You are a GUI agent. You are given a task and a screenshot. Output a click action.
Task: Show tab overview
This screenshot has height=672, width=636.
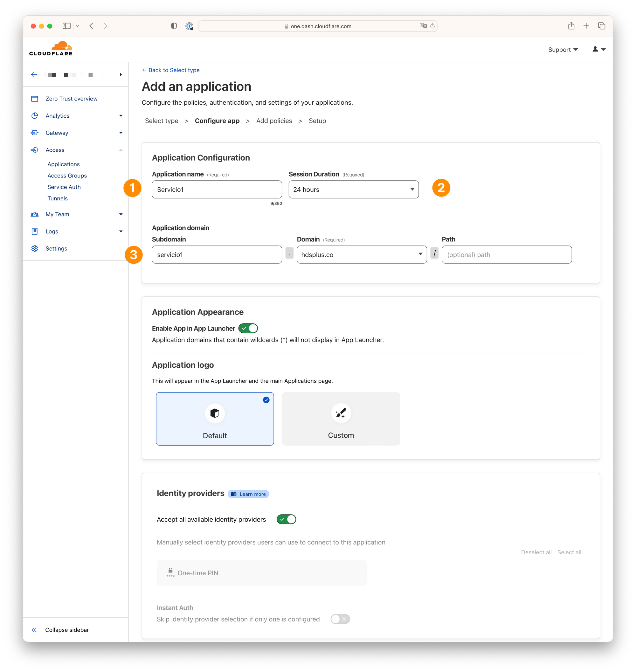click(x=602, y=26)
